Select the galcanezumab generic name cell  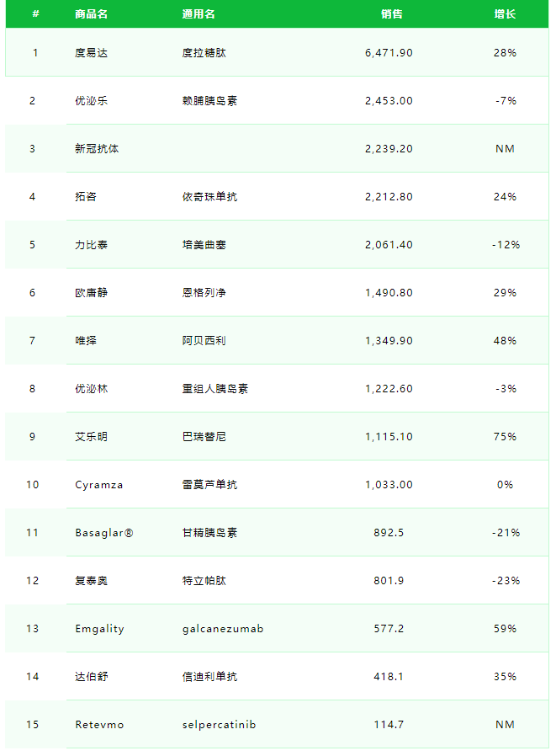click(223, 628)
